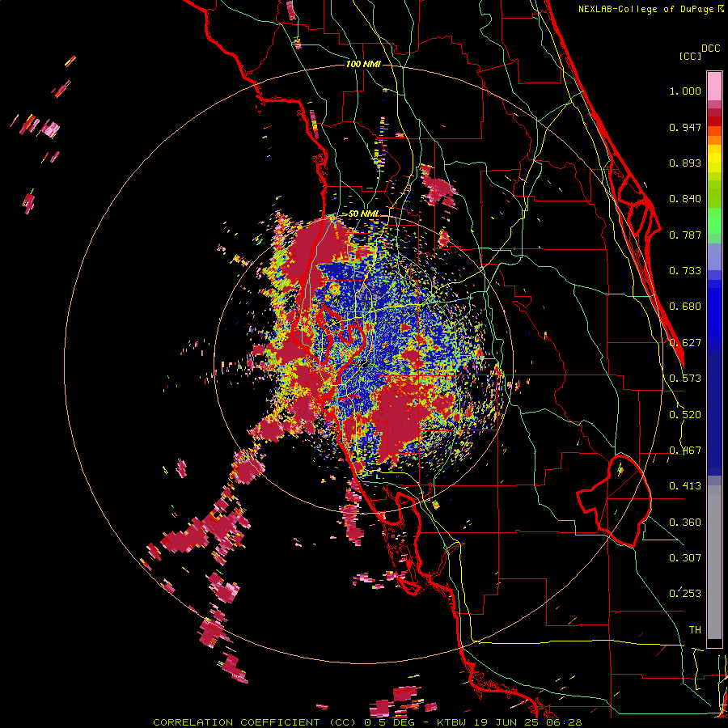Click the 100 NMI range ring label
The width and height of the screenshot is (728, 728).
[363, 64]
